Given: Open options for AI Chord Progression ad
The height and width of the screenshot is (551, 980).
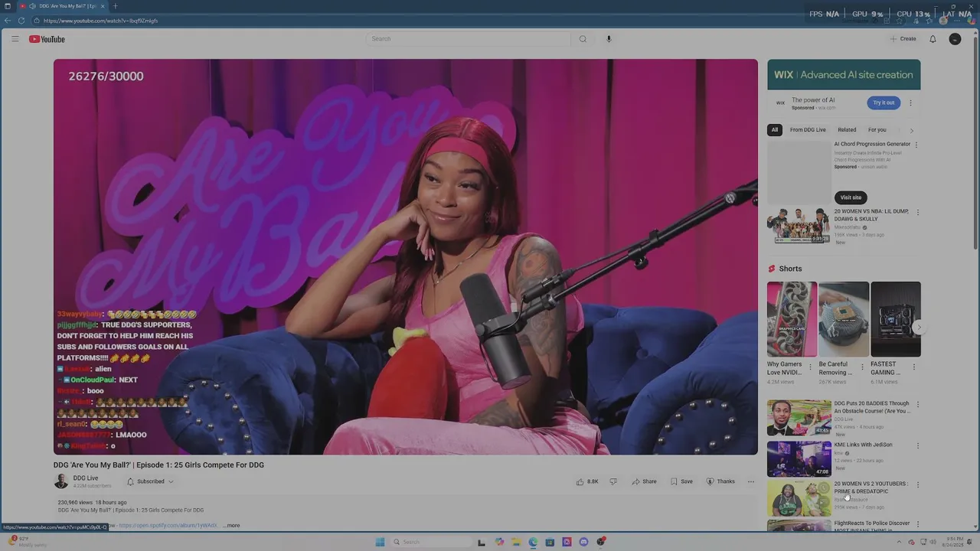Looking at the screenshot, I should [x=916, y=145].
